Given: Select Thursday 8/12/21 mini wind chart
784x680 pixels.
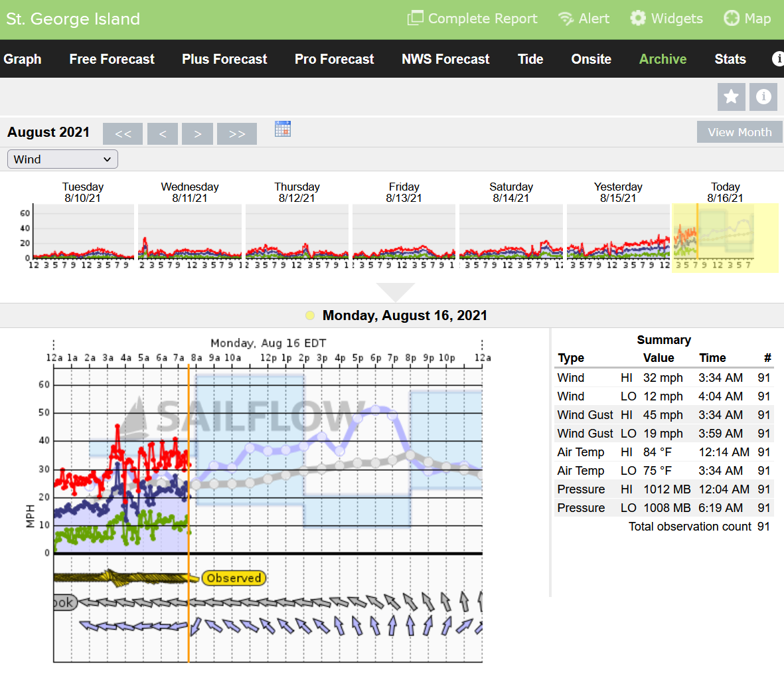Looking at the screenshot, I should tap(297, 231).
